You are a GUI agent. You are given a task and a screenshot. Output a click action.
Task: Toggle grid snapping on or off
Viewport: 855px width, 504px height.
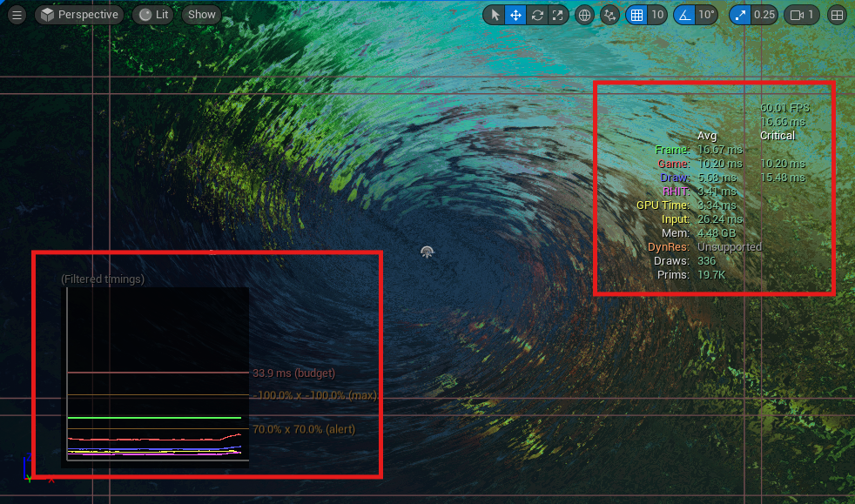point(636,15)
